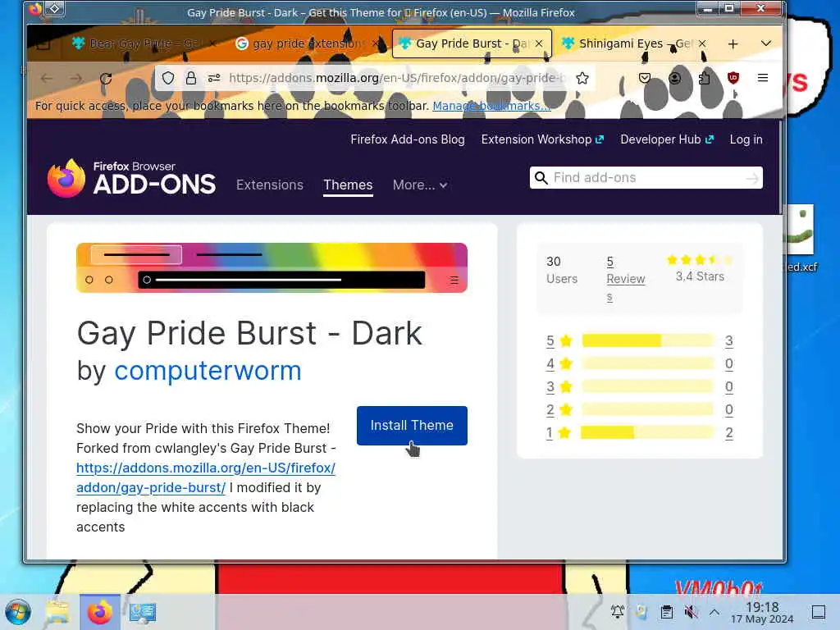Open a new tab with plus button

point(733,44)
